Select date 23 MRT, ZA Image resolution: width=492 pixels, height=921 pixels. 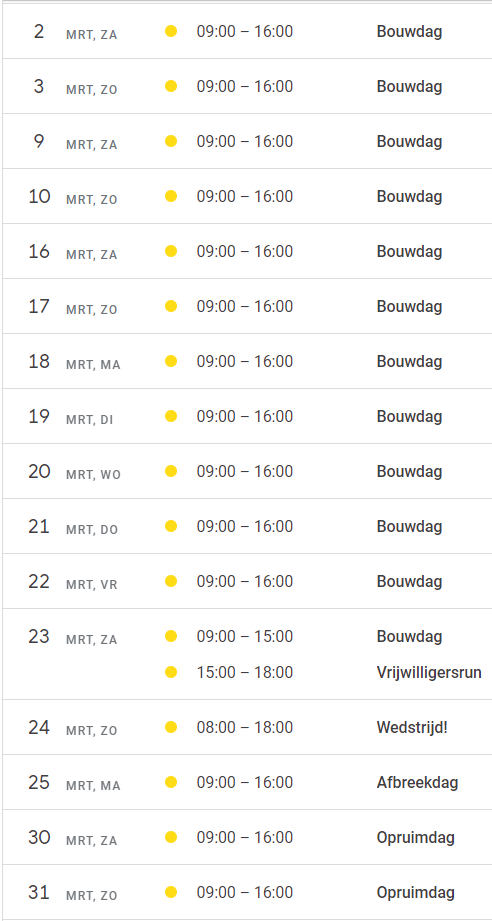[73, 637]
